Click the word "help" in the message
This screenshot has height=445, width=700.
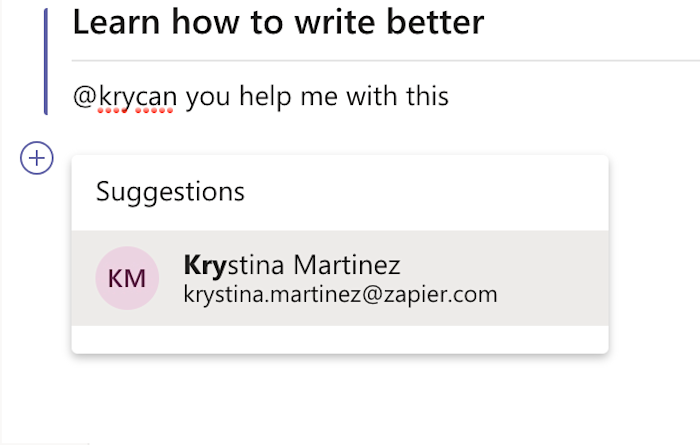pyautogui.click(x=265, y=97)
